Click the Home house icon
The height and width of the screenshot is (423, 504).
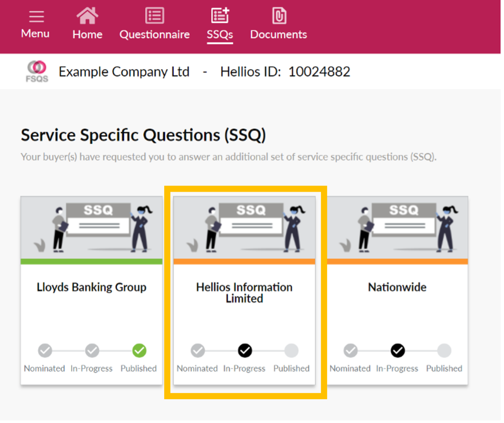(87, 15)
